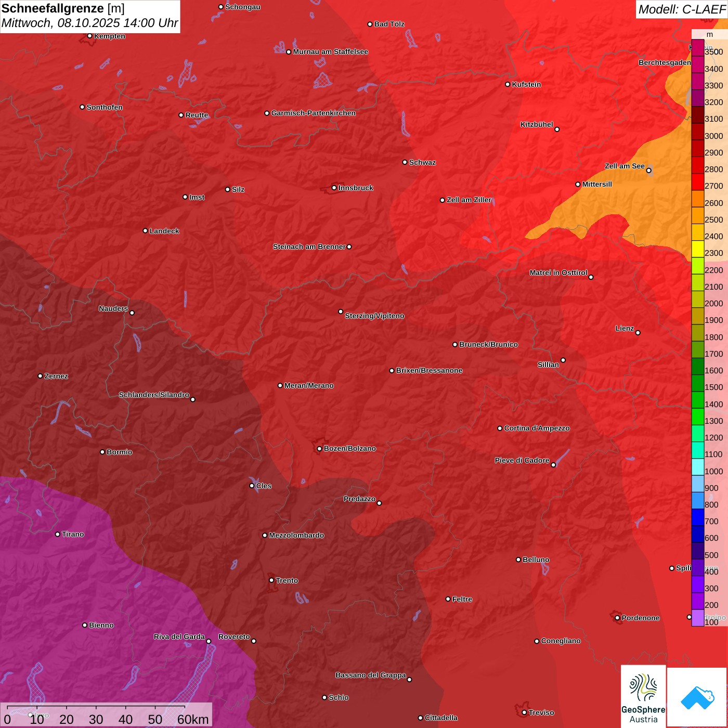This screenshot has width=728, height=728.
Task: Click the Rovereto label
Action: [234, 637]
